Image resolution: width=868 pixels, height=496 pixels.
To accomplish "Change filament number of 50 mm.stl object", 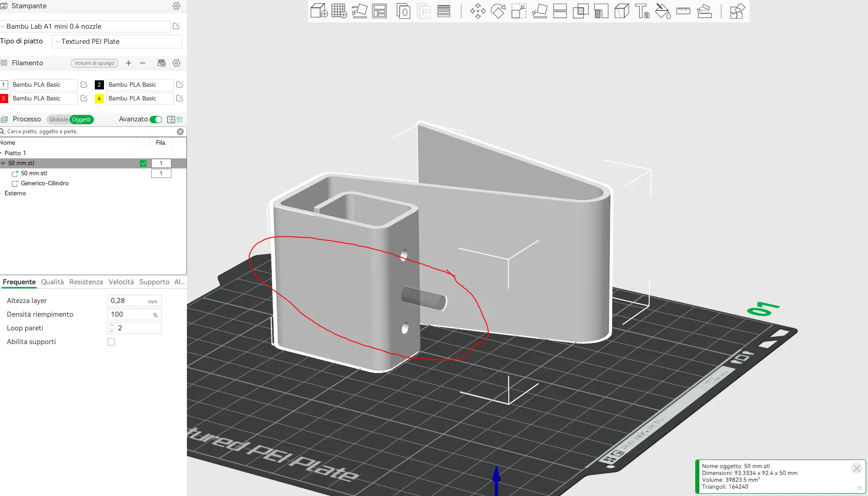I will pyautogui.click(x=161, y=163).
